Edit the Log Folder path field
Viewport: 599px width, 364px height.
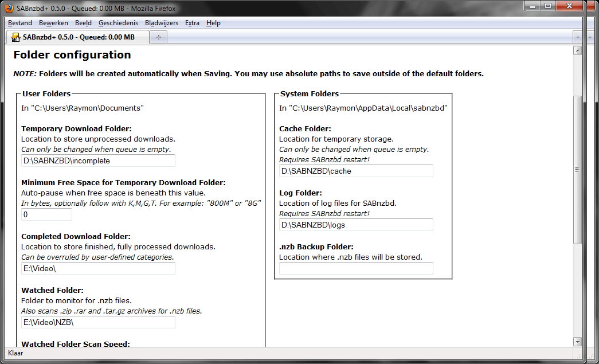point(356,225)
